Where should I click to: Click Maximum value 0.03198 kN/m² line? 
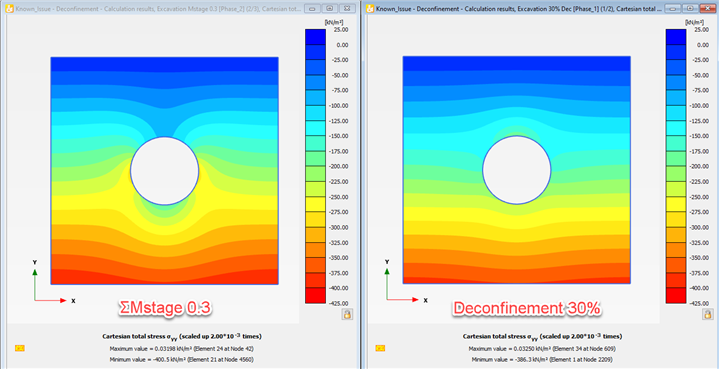pyautogui.click(x=182, y=349)
